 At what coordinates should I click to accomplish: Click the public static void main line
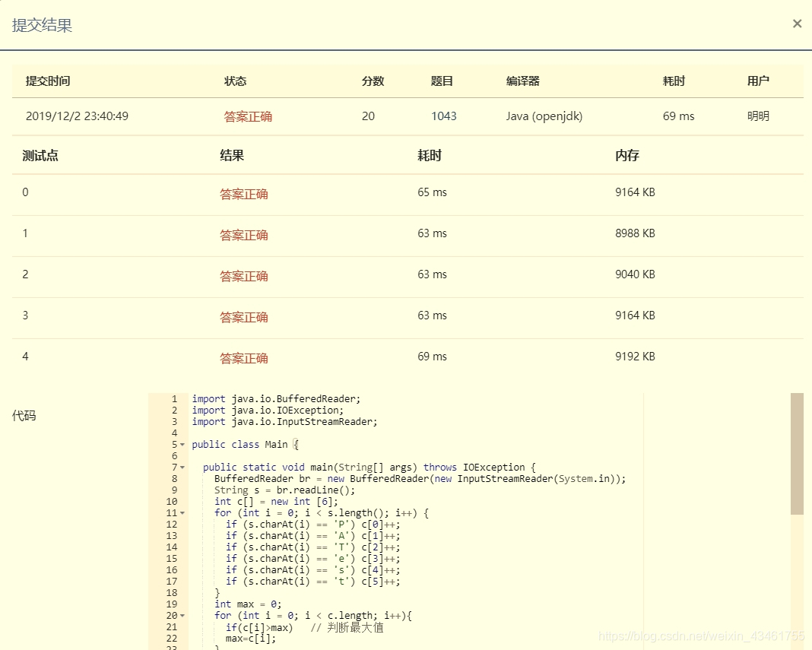point(370,468)
